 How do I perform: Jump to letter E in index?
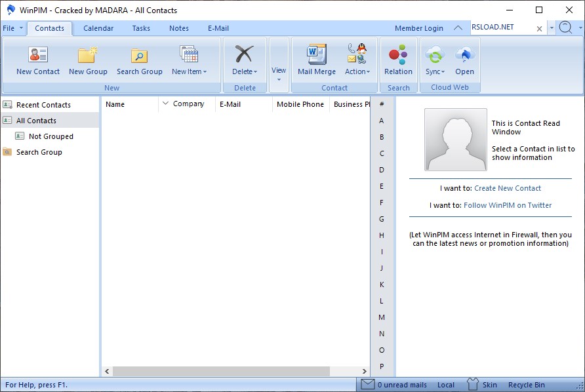(381, 186)
